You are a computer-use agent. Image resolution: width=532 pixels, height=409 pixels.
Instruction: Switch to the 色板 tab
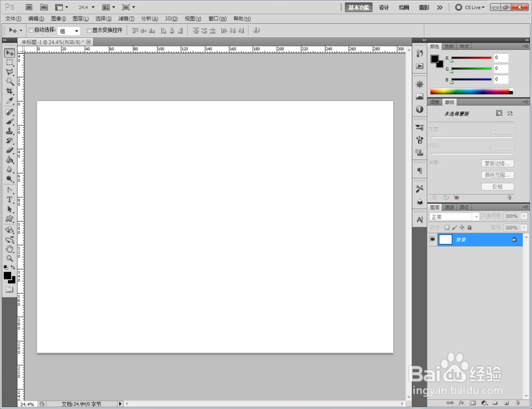point(449,46)
